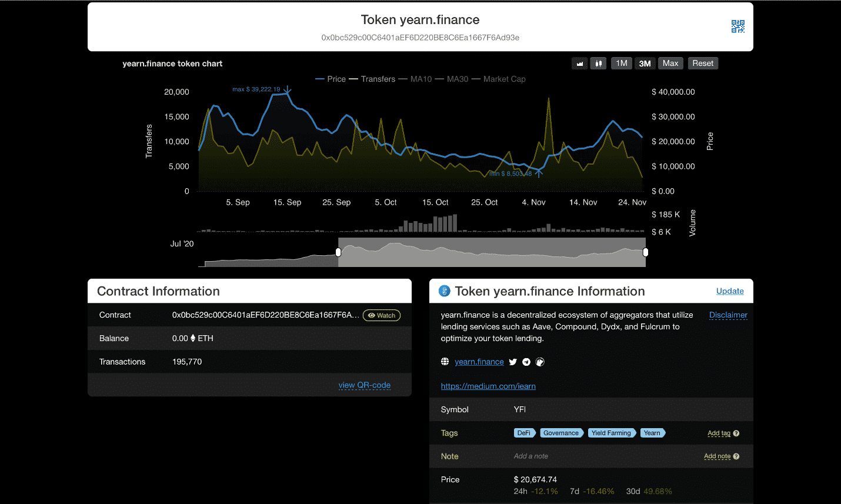Click the truncated contract address in Contract row
Viewport: 841px width, 504px height.
(x=266, y=315)
